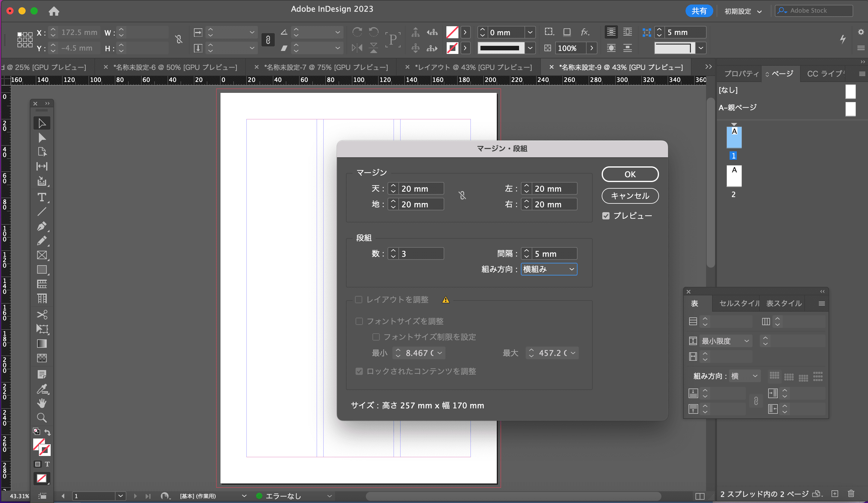Click OK in the マージン・段組 dialog
This screenshot has height=503, width=868.
pyautogui.click(x=630, y=174)
